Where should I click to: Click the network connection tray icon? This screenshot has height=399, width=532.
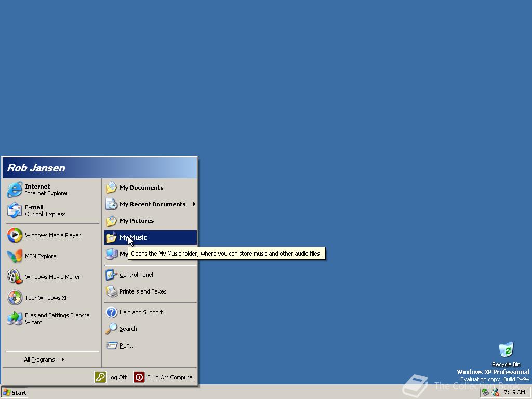(486, 393)
